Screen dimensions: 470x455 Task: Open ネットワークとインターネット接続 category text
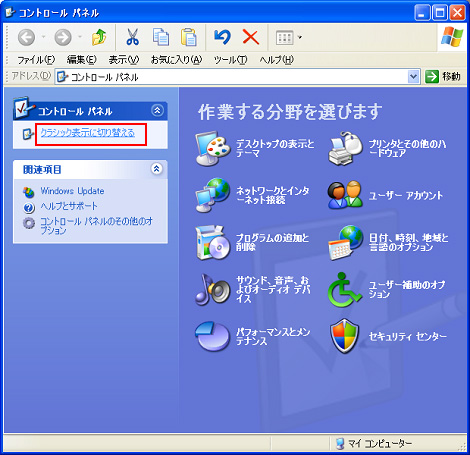tap(273, 195)
